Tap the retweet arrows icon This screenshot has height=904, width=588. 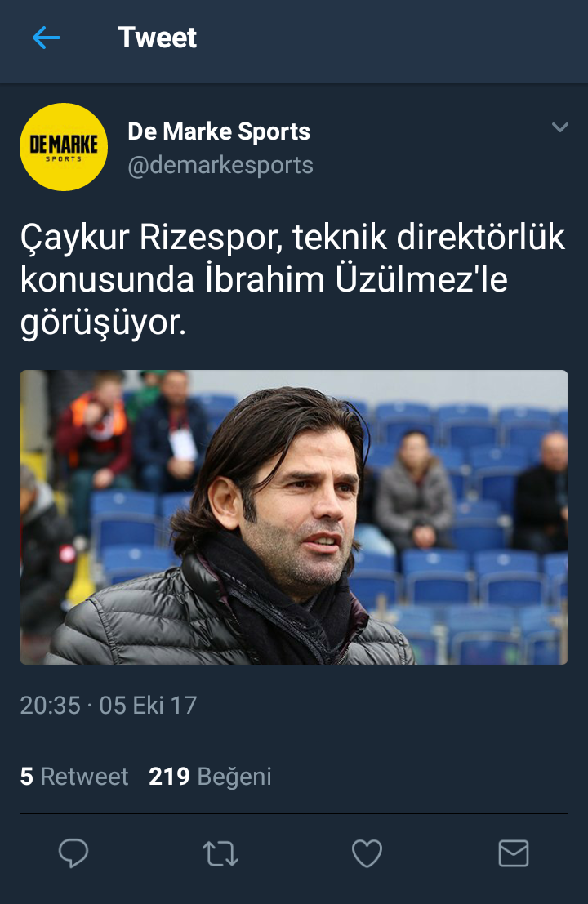point(220,854)
